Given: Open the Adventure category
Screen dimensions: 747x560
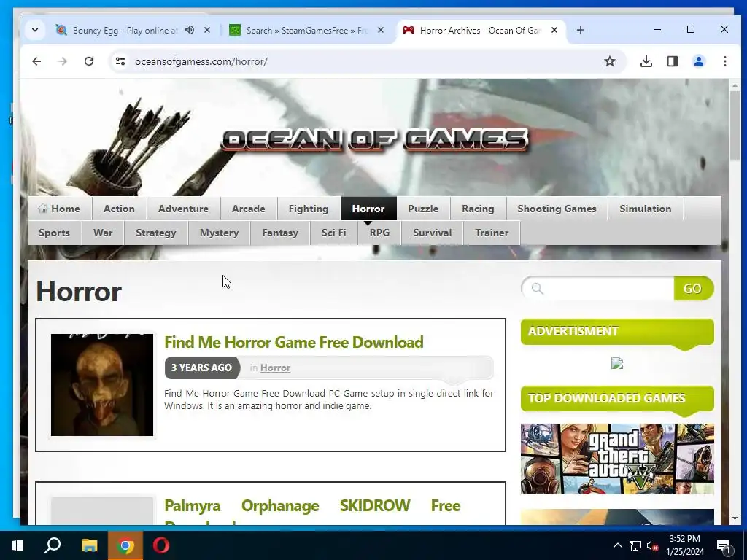Looking at the screenshot, I should [183, 209].
